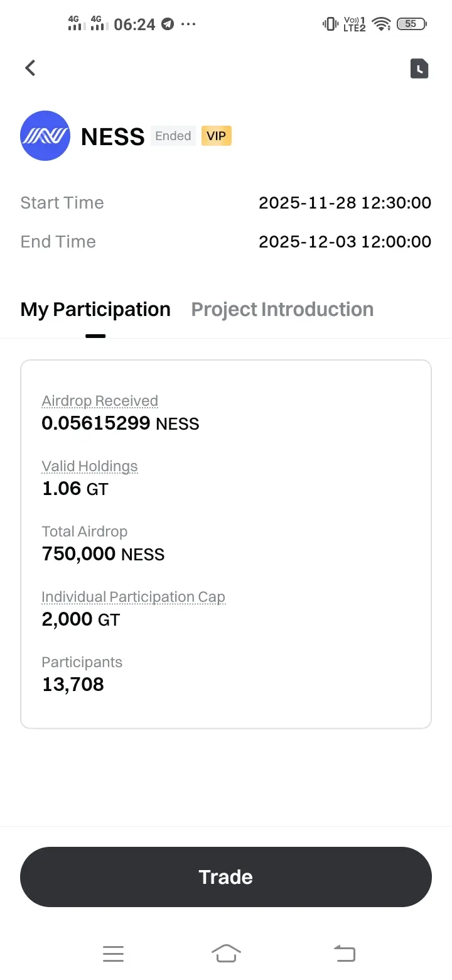Tap the back arrow icon
This screenshot has width=452, height=980.
[30, 68]
